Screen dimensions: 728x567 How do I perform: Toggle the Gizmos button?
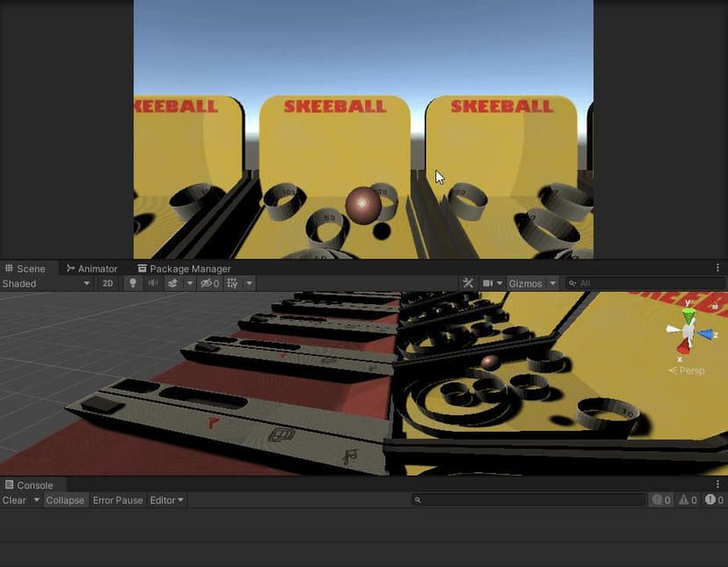tap(526, 283)
